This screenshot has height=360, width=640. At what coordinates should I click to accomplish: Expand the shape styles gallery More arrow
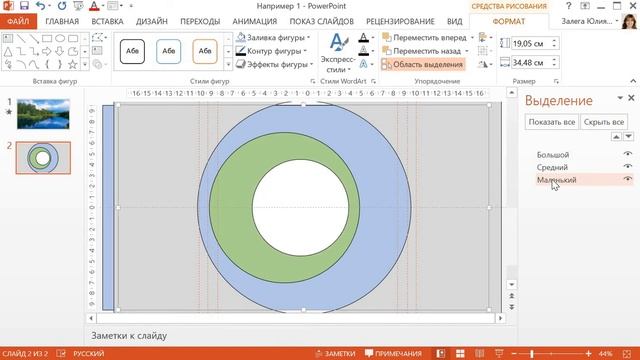coord(228,64)
